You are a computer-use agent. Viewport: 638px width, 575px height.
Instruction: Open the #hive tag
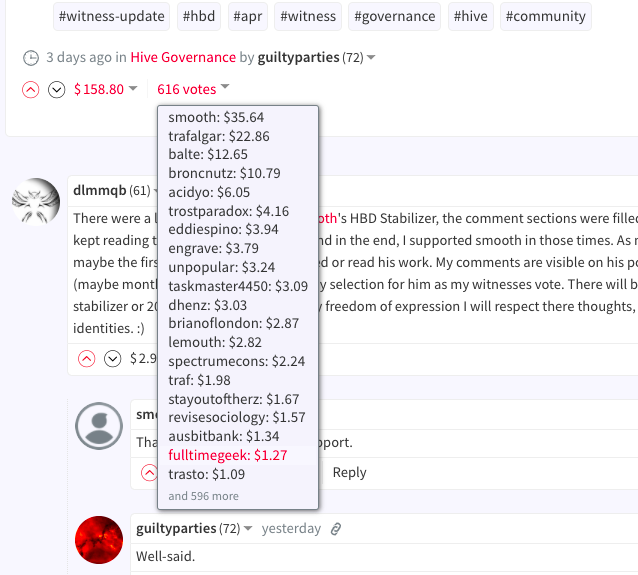[471, 16]
